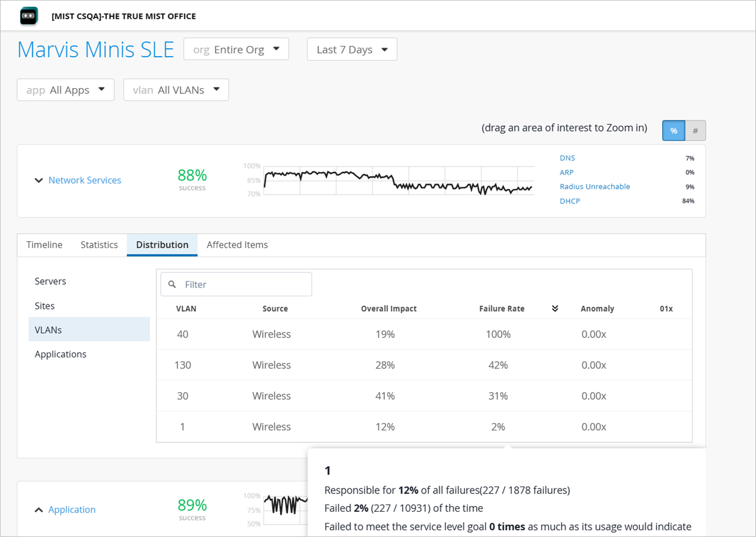
Task: Select the VLAN 40 row cell
Action: point(182,334)
